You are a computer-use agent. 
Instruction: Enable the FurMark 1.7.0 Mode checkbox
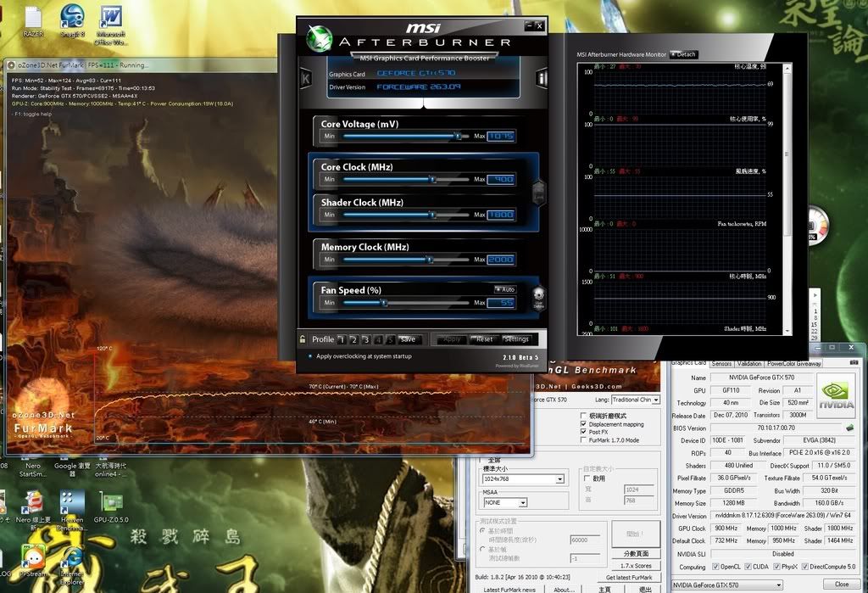pos(583,440)
